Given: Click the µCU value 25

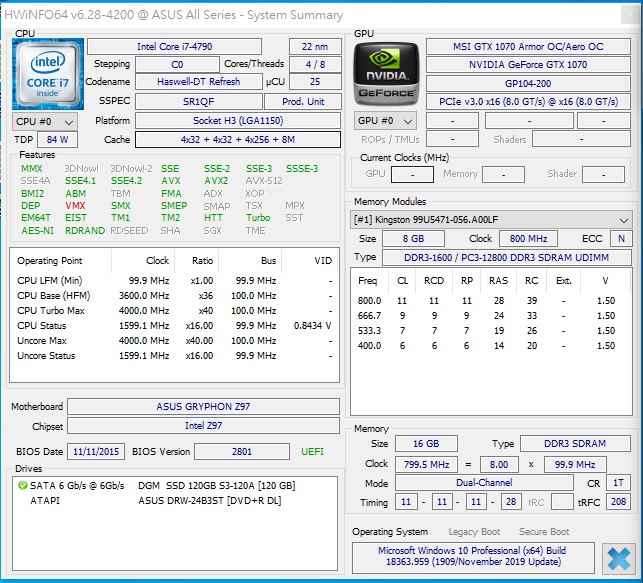Looking at the screenshot, I should 315,82.
